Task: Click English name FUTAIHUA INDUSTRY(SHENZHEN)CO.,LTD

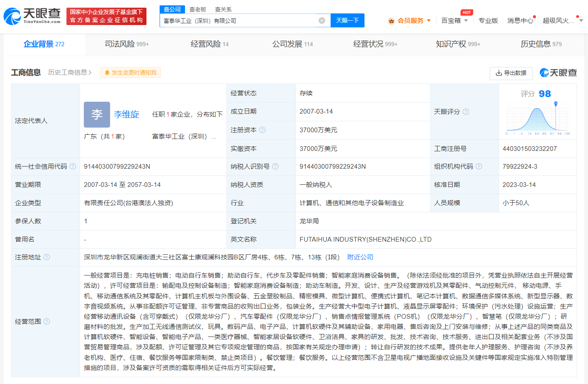Action: (366, 239)
